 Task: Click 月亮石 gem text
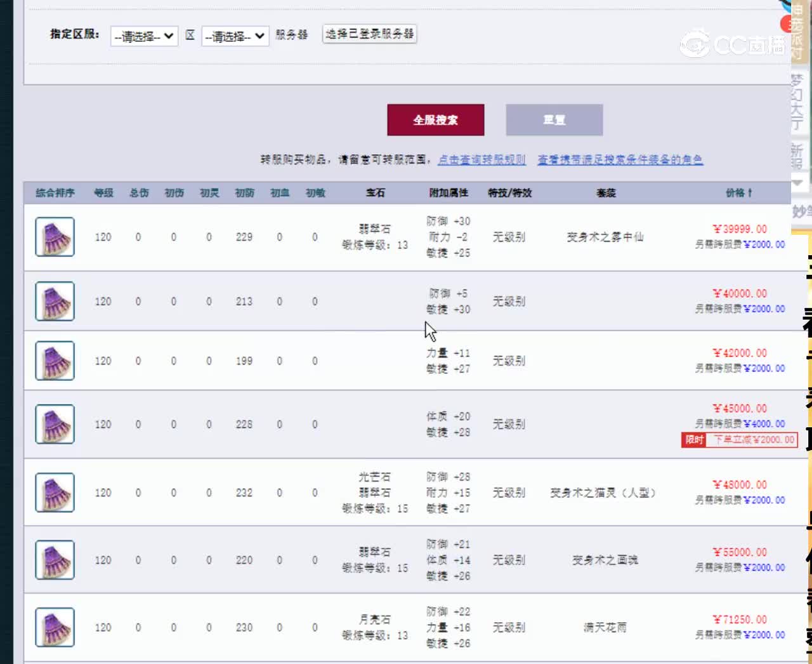click(375, 620)
